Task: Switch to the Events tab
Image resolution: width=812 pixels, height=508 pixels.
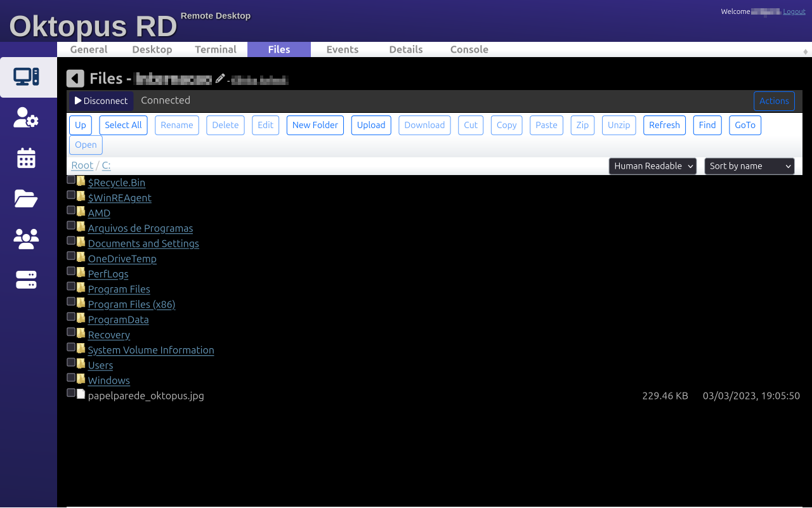Action: pyautogui.click(x=343, y=49)
